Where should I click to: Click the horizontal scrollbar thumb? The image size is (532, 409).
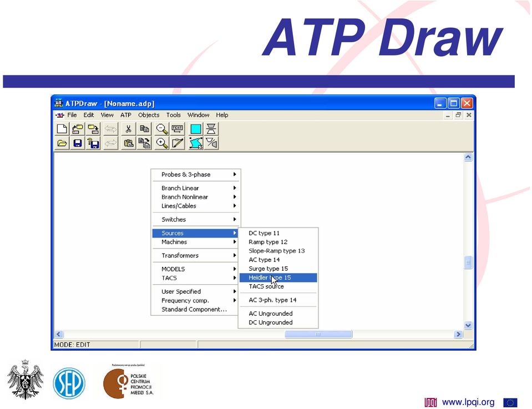pos(318,334)
